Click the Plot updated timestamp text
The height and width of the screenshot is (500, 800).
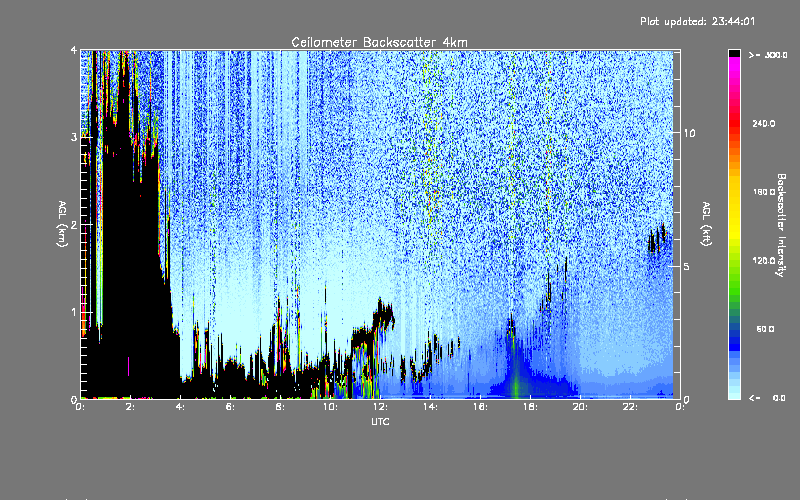click(x=697, y=21)
